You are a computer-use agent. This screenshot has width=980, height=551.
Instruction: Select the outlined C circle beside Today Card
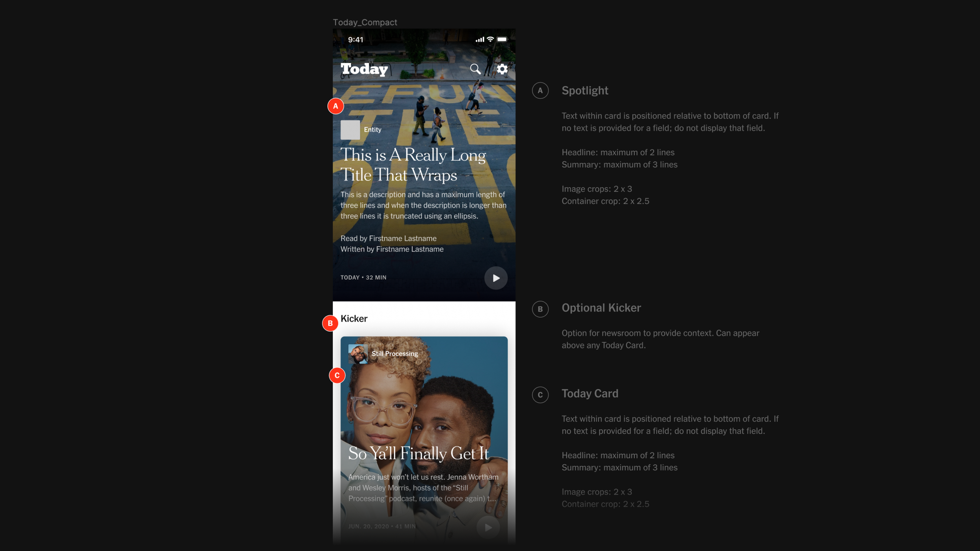click(x=540, y=395)
